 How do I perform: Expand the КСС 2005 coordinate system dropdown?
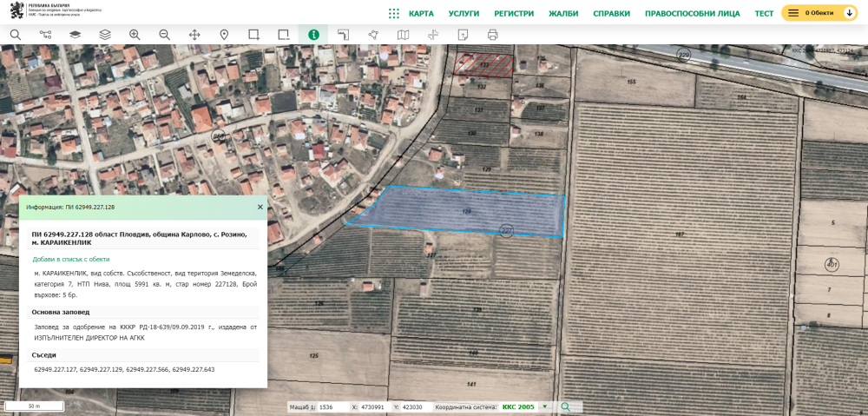pos(544,406)
